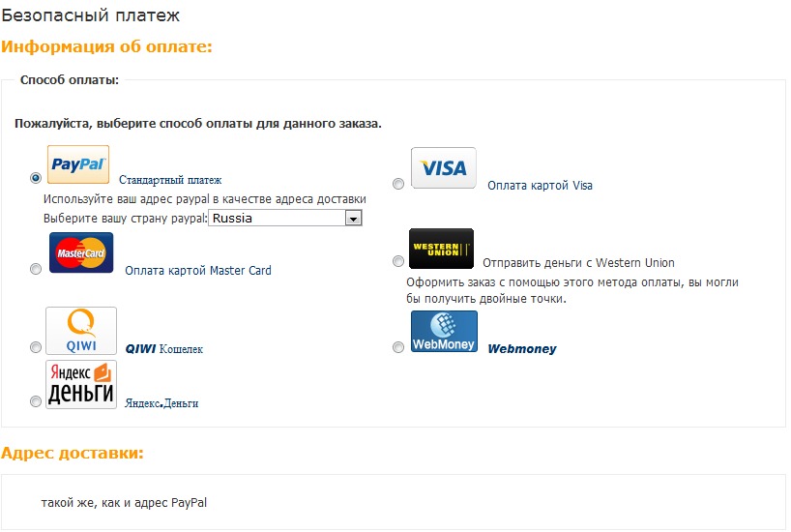Viewport: 791px width, 532px height.
Task: Click the "Оплата картой Master Card" label
Action: 198,271
